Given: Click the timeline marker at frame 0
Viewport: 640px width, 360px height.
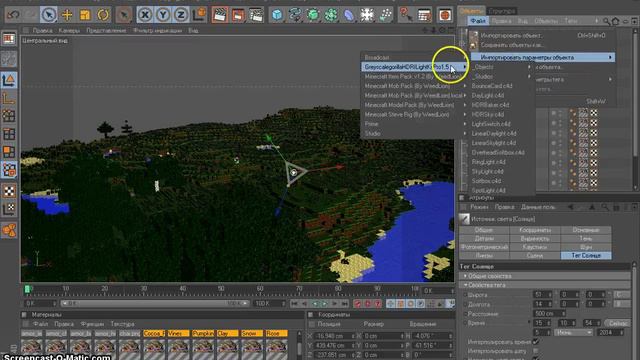Looking at the screenshot, I should 27,289.
